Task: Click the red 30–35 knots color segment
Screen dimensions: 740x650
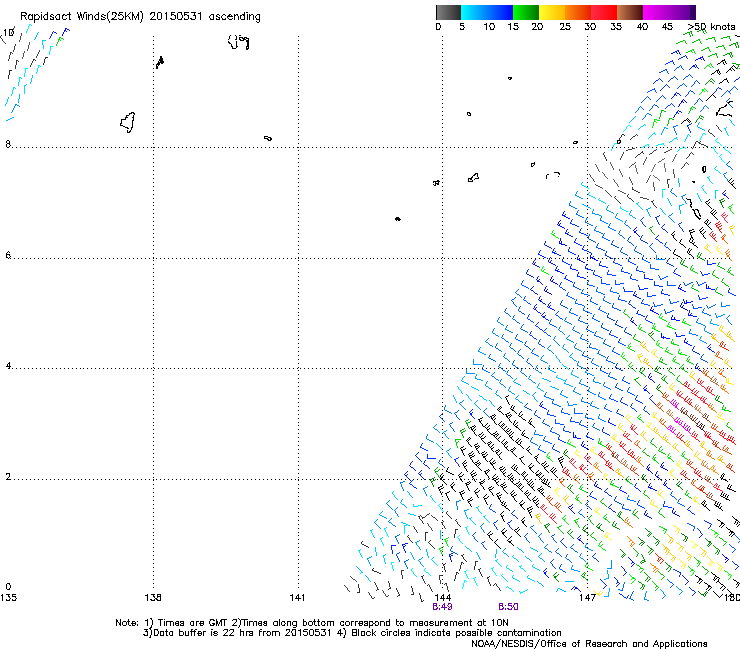Action: tap(604, 12)
